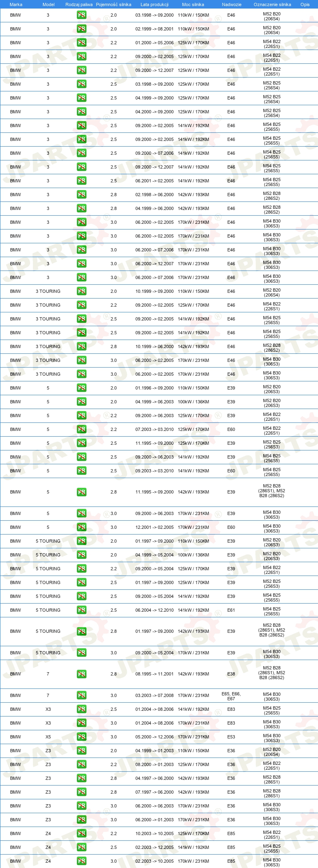This screenshot has height=868, width=318.
Task: Click fuel icon in BMW 3 01.2000-05.2006 row
Action: click(x=81, y=43)
